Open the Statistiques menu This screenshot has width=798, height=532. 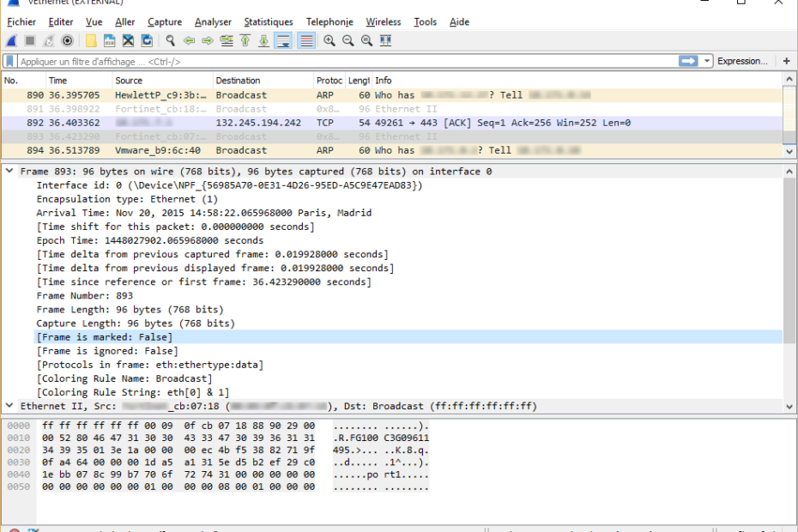point(269,22)
